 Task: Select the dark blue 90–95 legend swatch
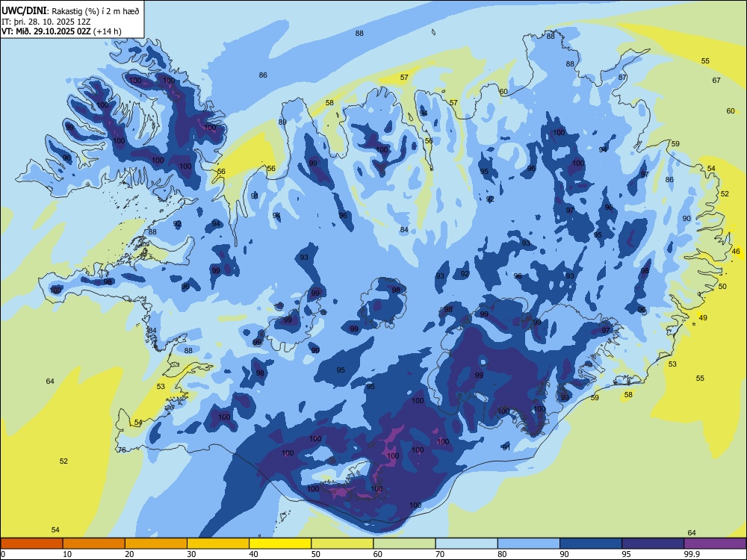click(x=591, y=544)
